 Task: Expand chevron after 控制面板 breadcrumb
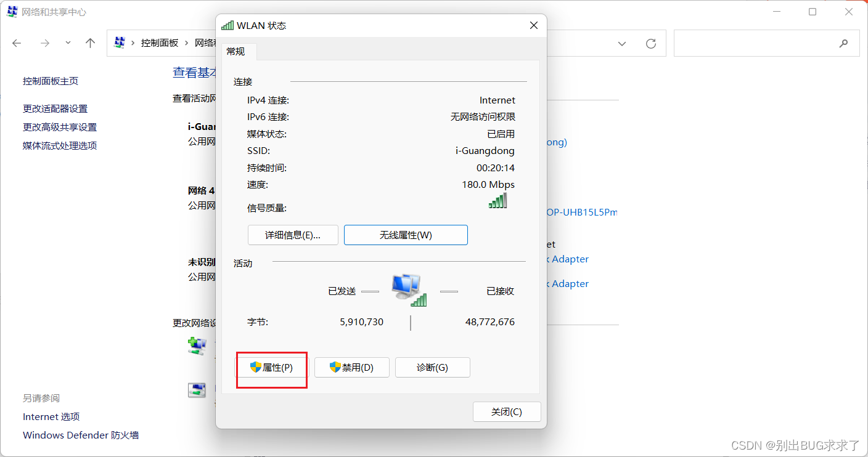pyautogui.click(x=187, y=43)
